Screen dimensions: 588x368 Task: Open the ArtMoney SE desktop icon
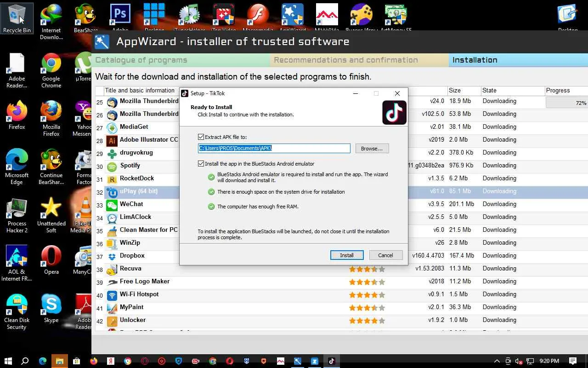click(396, 17)
